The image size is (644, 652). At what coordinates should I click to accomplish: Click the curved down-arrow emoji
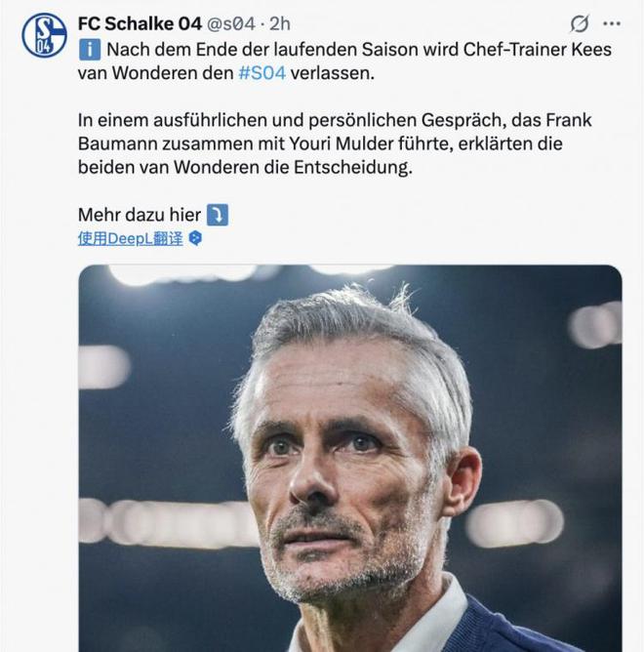point(217,215)
